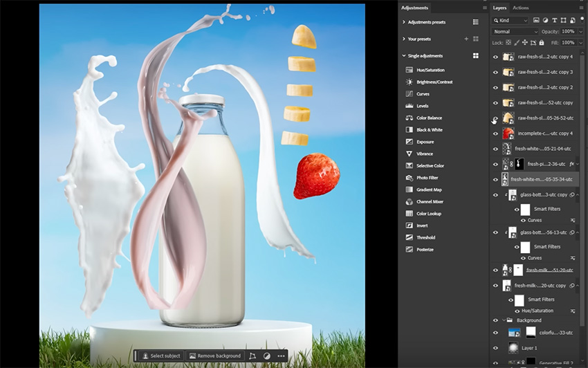
Task: Open mask icon in contextual taskbar
Action: 266,356
